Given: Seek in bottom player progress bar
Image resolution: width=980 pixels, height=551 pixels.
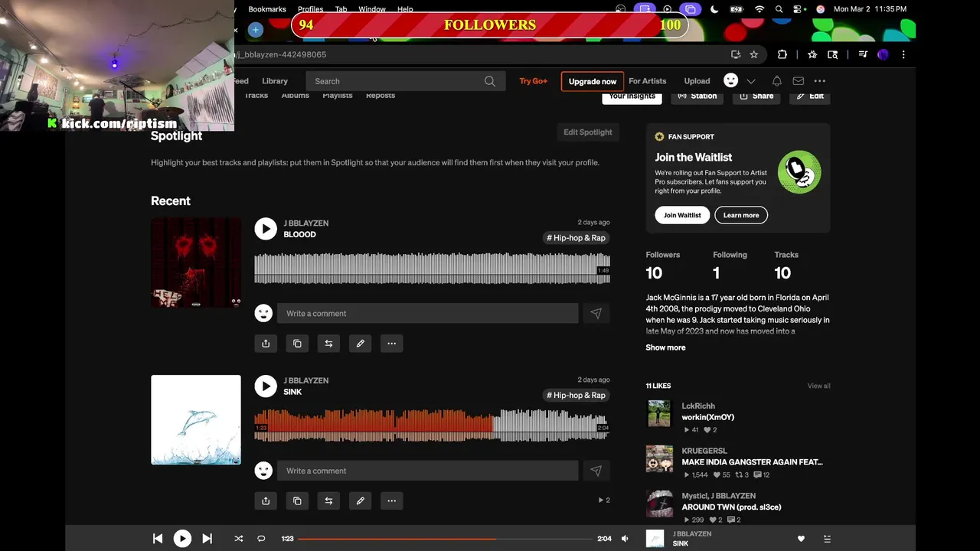Looking at the screenshot, I should tap(446, 539).
